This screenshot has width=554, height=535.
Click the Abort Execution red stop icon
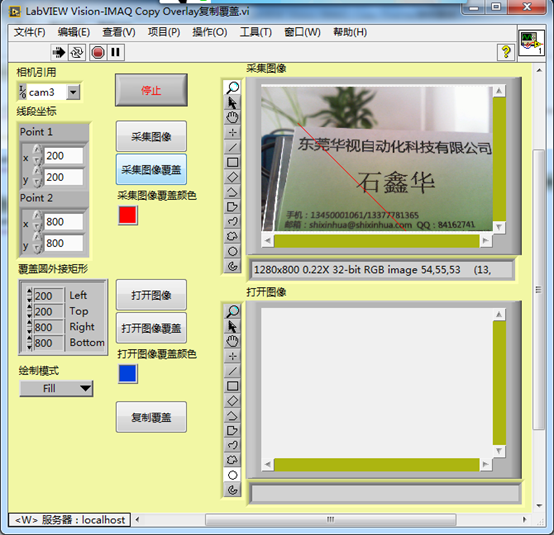pyautogui.click(x=98, y=52)
